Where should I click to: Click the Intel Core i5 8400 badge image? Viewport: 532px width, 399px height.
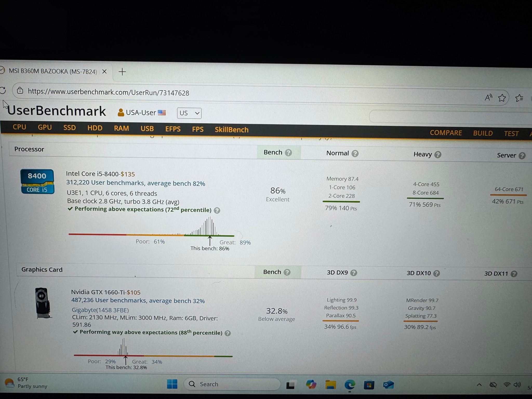pyautogui.click(x=37, y=182)
